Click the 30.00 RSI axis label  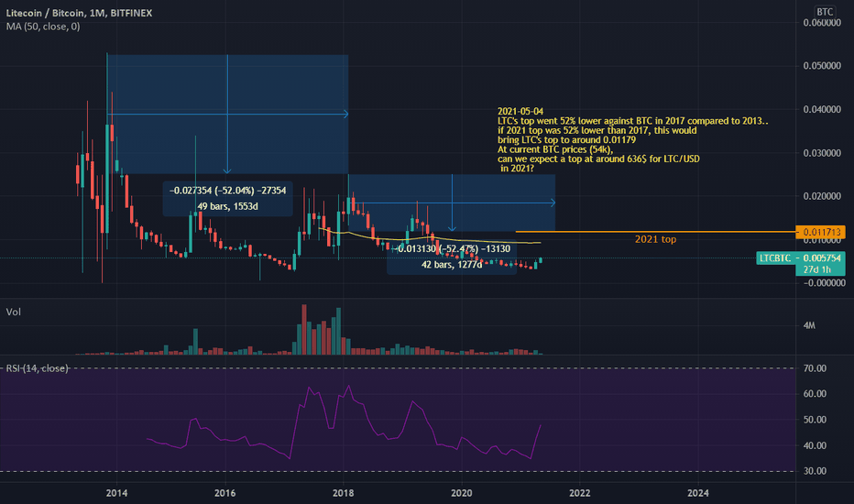[x=815, y=471]
